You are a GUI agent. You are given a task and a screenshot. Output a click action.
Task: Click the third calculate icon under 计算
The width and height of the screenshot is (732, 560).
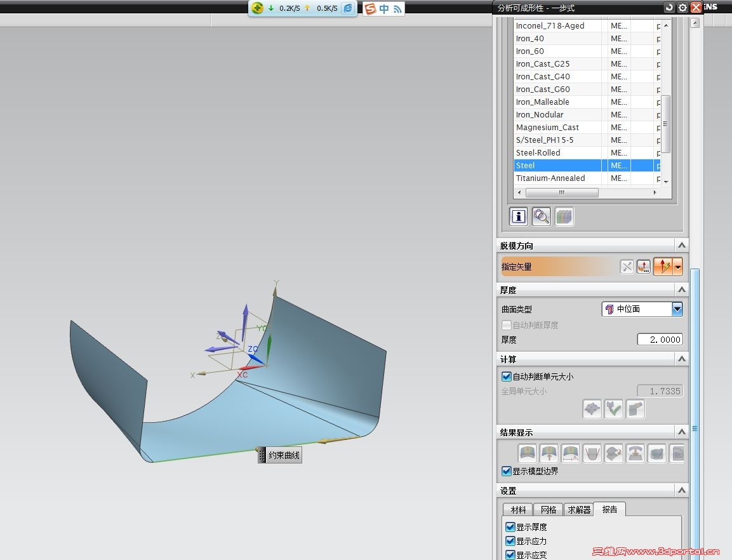[636, 409]
